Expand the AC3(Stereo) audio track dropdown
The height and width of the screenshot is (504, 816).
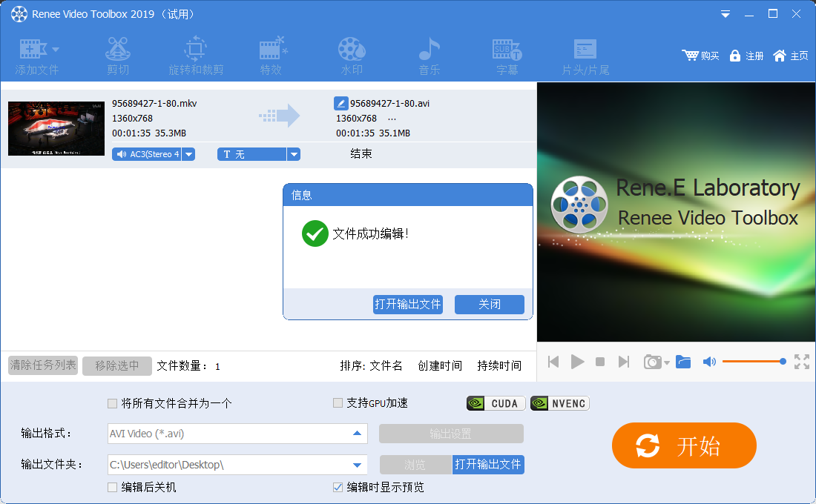pos(189,154)
